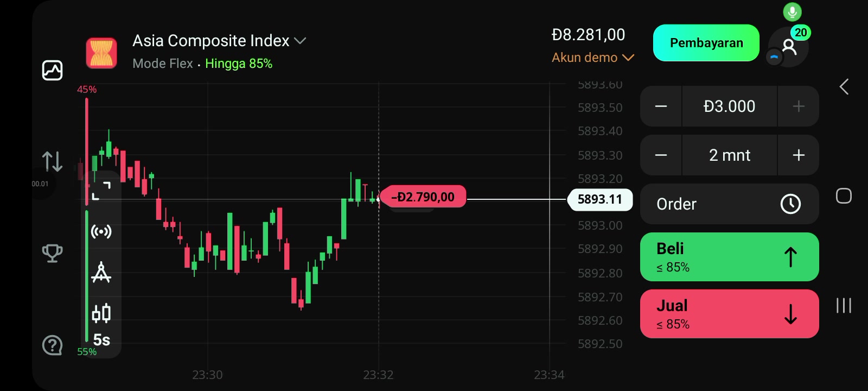Open trades history up-down arrows icon
The width and height of the screenshot is (868, 391).
tap(53, 161)
